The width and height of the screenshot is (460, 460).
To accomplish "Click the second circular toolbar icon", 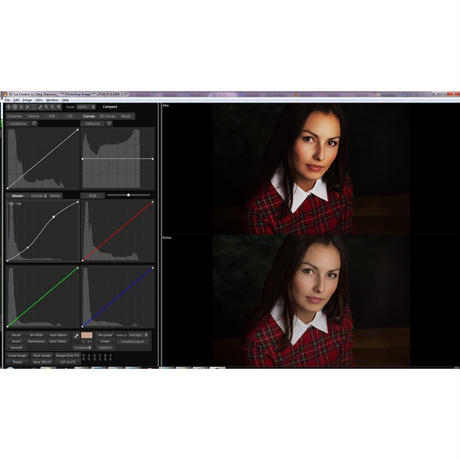I will coord(15,107).
